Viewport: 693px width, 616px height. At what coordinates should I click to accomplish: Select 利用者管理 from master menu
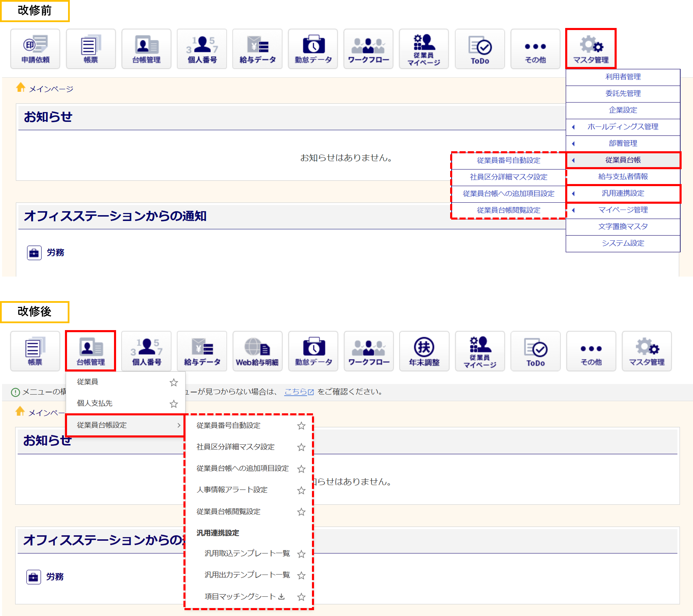623,77
